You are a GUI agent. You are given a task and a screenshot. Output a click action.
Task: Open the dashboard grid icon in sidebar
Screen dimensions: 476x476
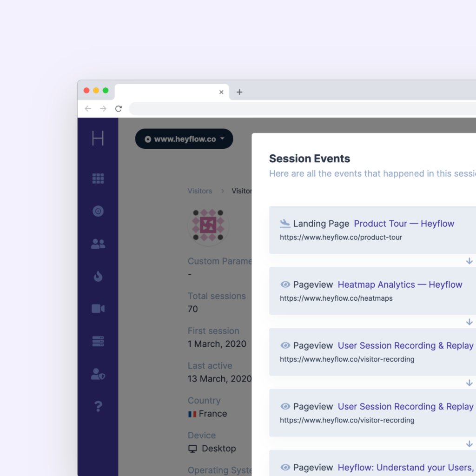click(98, 178)
